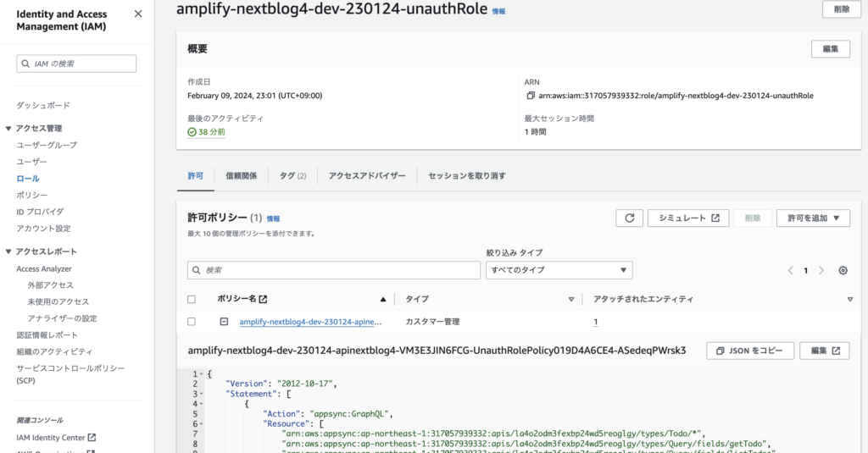Collapse the amplify-nextblog4 policy row
The image size is (868, 453).
[x=224, y=322]
